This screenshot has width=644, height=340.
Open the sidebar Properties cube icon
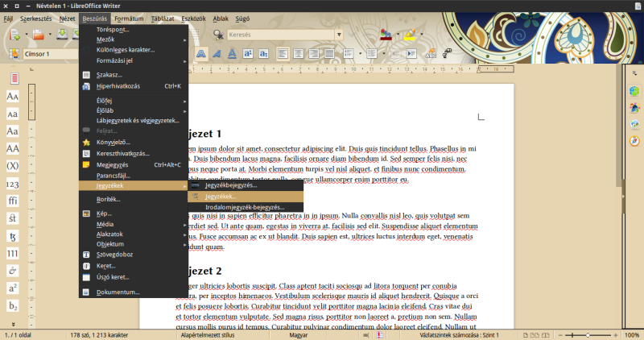(x=634, y=91)
